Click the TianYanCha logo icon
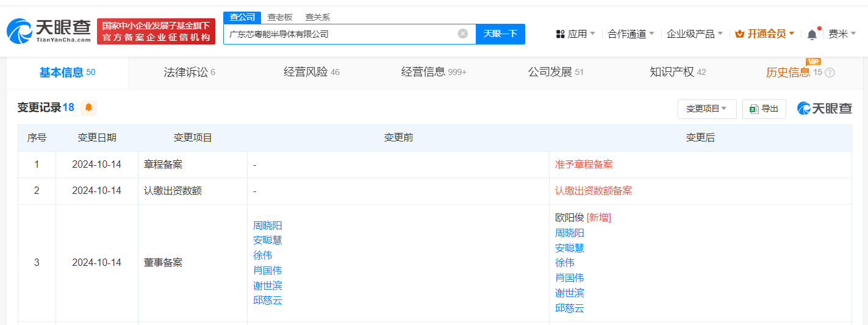 (x=20, y=31)
